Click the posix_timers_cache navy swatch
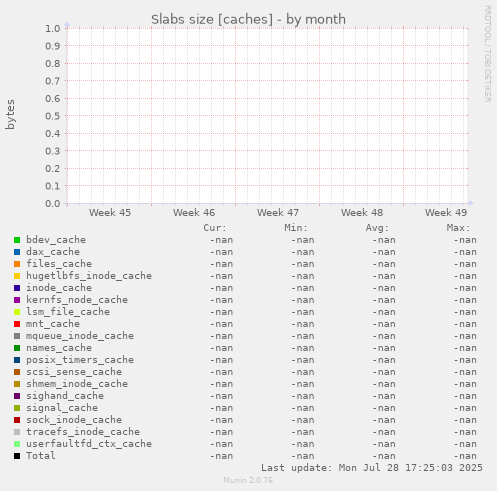 click(x=17, y=360)
